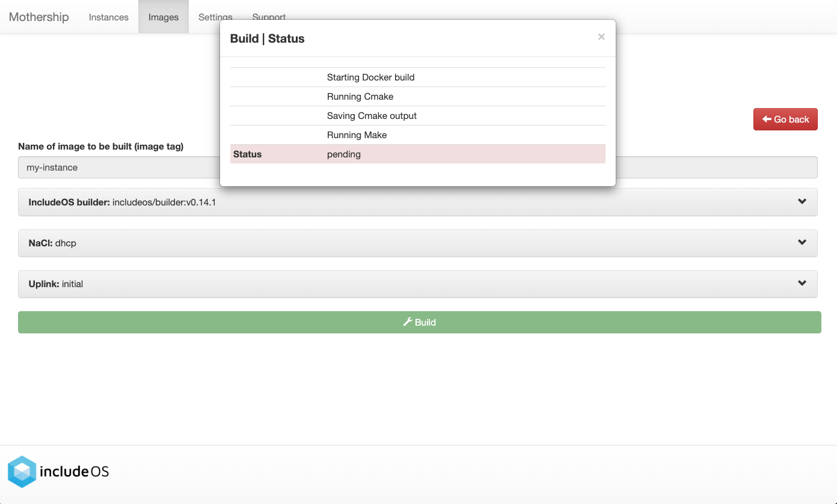Click the NaCl: dhcp panel heading

point(418,243)
